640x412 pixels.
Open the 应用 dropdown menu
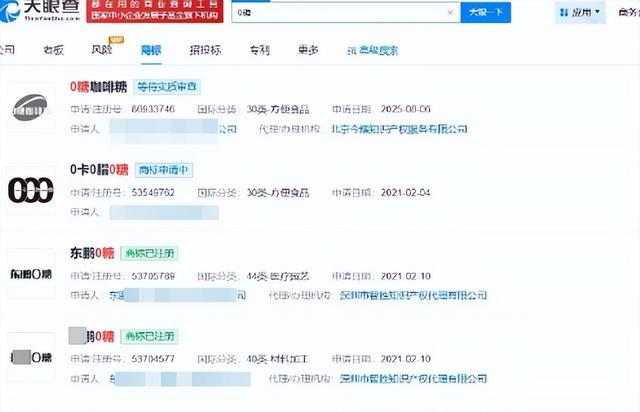point(580,13)
